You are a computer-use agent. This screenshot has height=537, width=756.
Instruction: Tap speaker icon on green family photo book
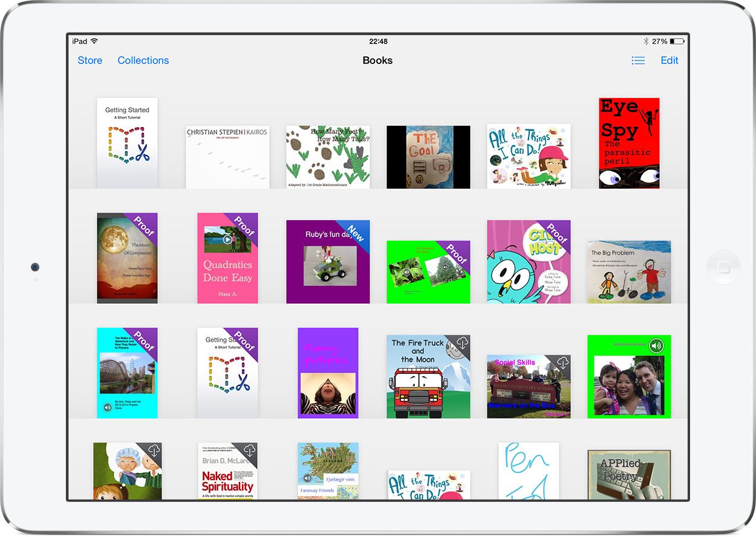[x=656, y=346]
